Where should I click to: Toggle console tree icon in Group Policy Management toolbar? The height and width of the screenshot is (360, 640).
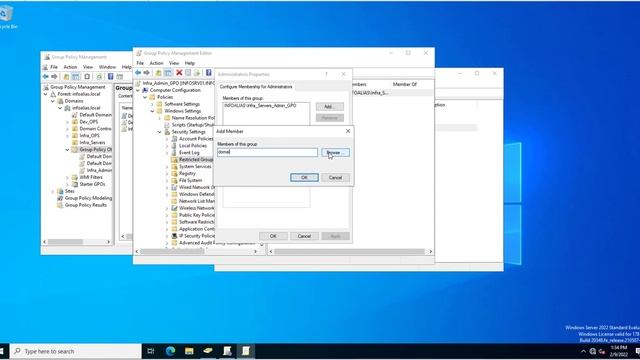click(x=76, y=76)
